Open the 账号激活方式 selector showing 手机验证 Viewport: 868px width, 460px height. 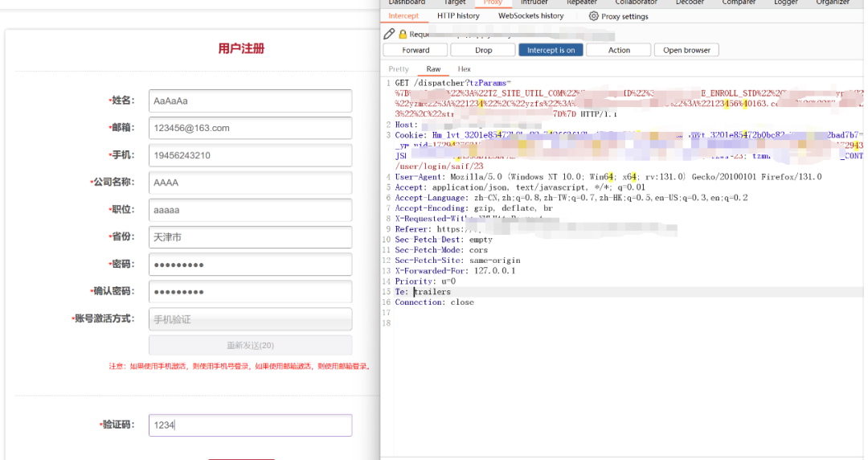[250, 319]
